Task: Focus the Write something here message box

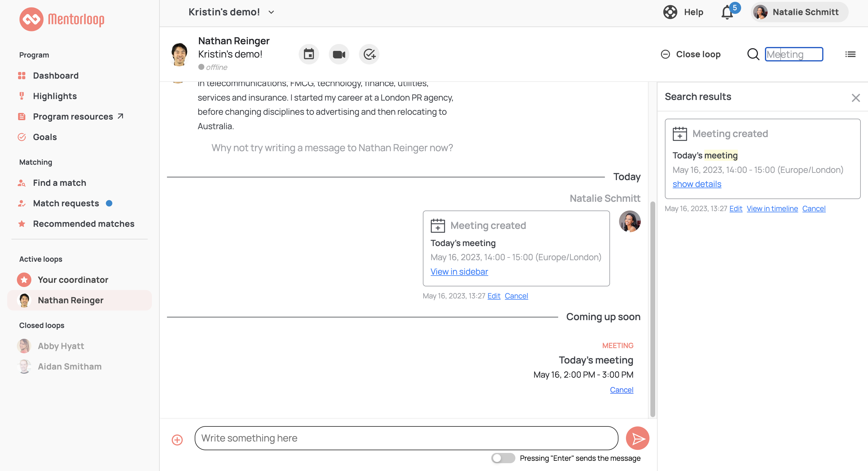Action: coord(406,438)
